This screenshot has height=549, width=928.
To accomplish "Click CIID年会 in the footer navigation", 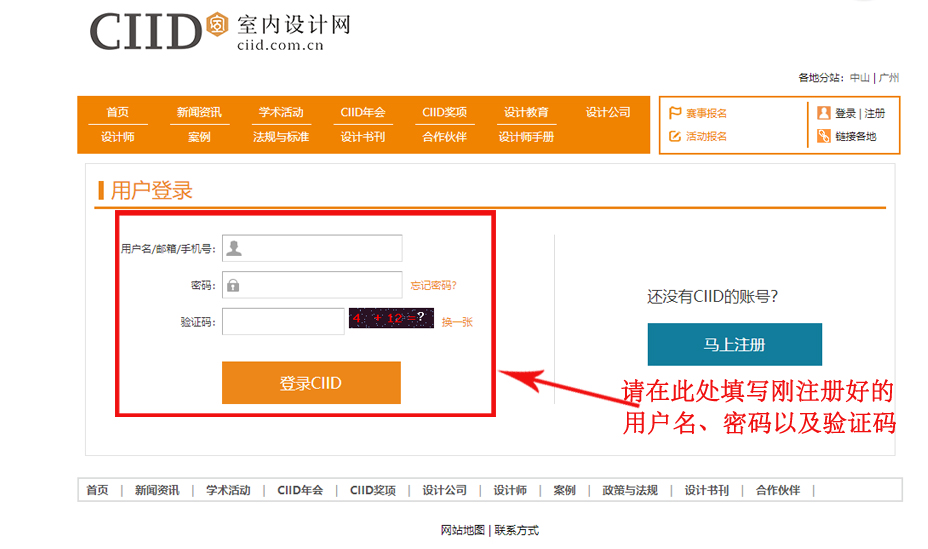I will pos(300,490).
